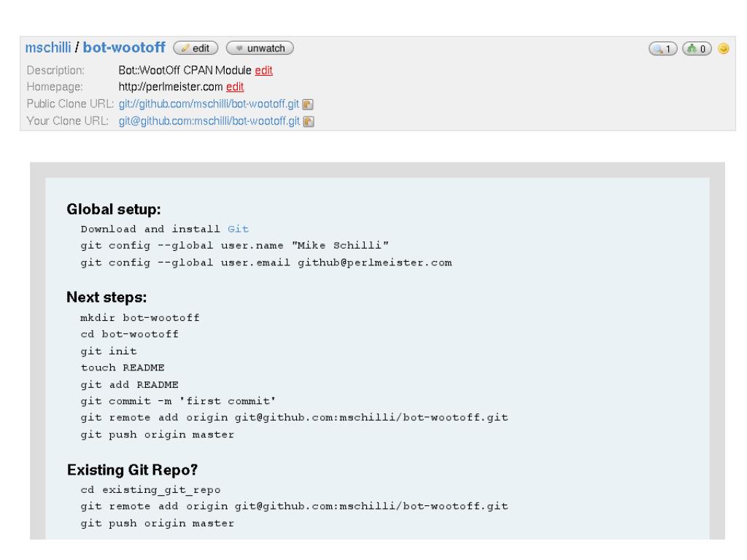Toggle the unwatch button for this repository
The image size is (747, 560).
[x=260, y=48]
